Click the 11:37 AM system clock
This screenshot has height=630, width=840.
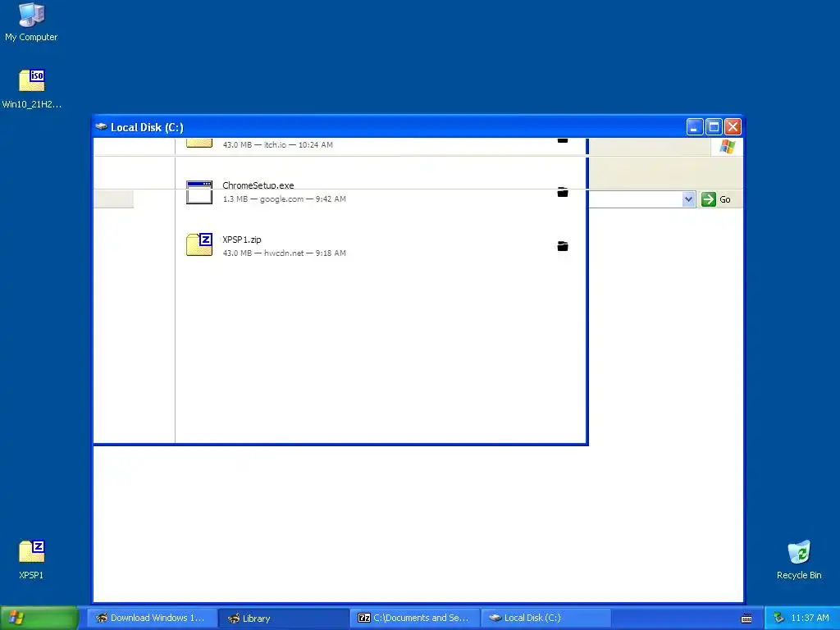click(x=810, y=619)
